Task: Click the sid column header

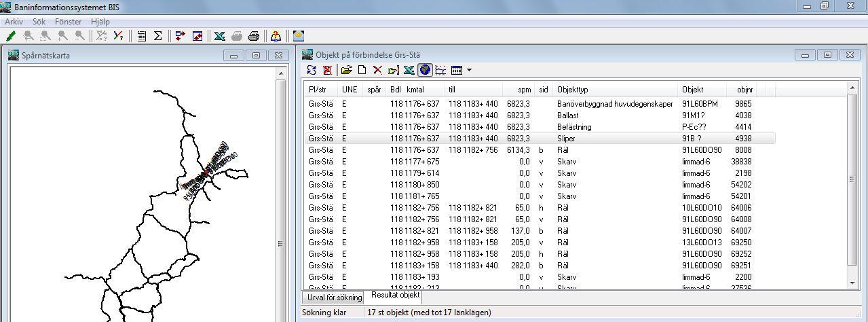Action: [x=544, y=89]
